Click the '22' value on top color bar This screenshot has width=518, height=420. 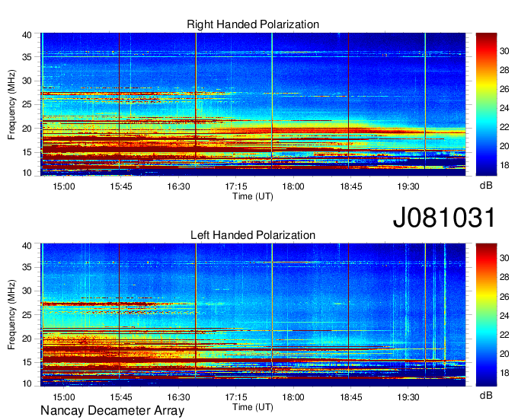point(504,127)
